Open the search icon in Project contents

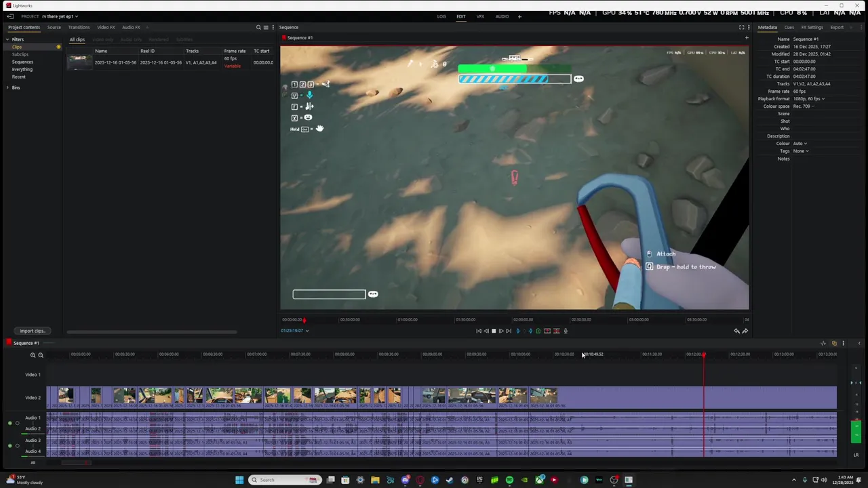258,27
